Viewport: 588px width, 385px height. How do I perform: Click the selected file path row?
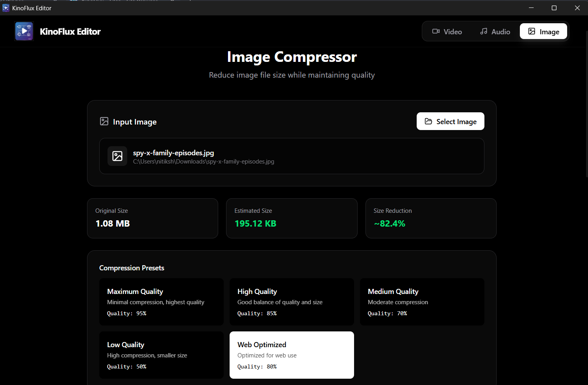coord(291,156)
